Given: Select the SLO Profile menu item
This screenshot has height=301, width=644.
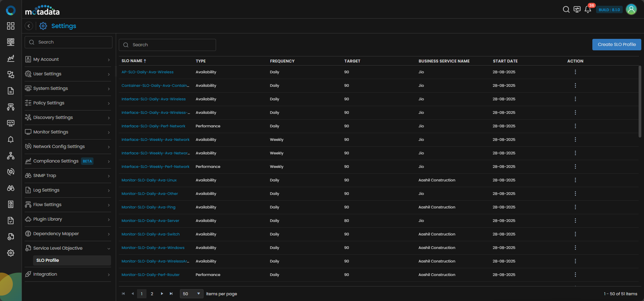Looking at the screenshot, I should (x=48, y=260).
